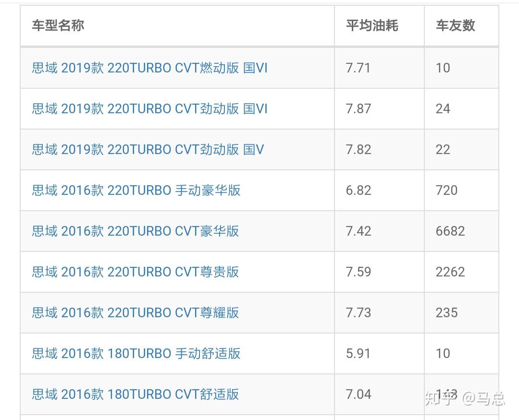Click owner count 2262

tap(450, 272)
